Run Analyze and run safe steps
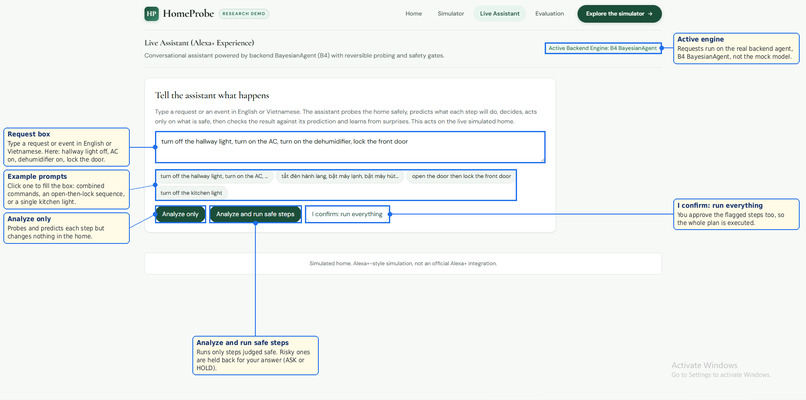The height and width of the screenshot is (400, 806). click(x=255, y=214)
